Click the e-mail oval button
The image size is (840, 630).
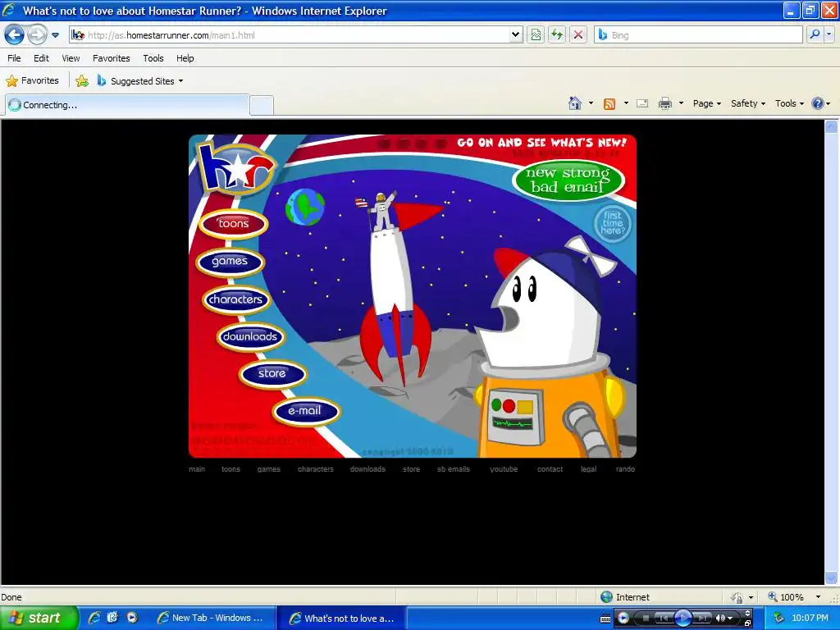(306, 412)
